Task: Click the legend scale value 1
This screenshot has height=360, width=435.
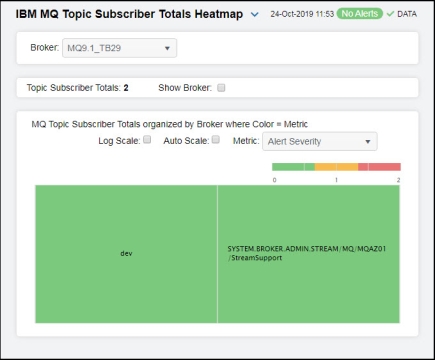Action: click(336, 180)
